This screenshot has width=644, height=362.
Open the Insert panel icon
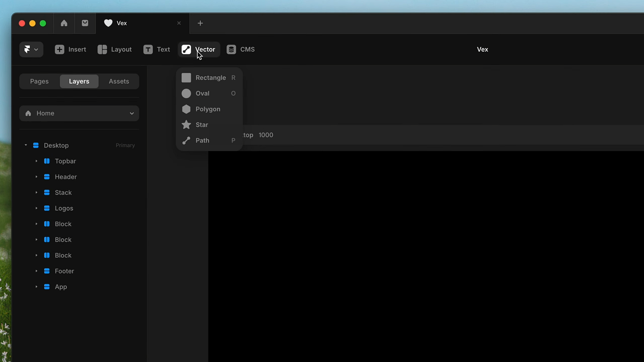click(59, 49)
